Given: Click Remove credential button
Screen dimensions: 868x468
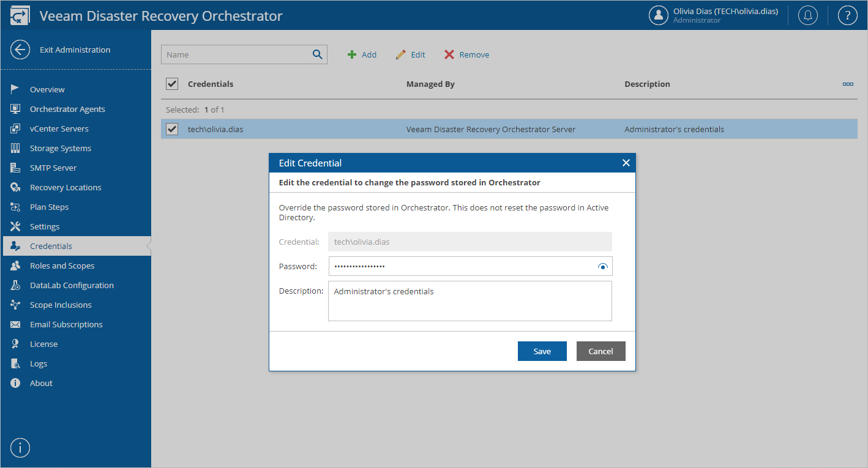Looking at the screenshot, I should coord(466,54).
